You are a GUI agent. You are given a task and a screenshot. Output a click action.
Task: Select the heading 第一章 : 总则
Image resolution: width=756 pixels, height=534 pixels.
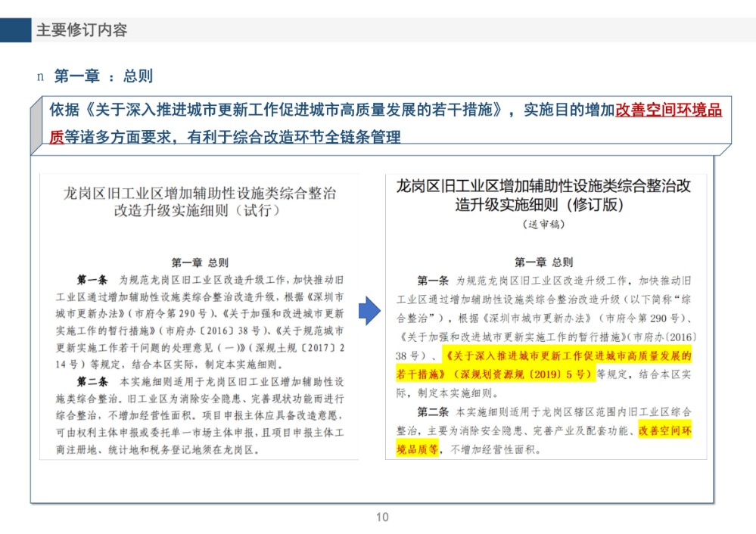103,76
